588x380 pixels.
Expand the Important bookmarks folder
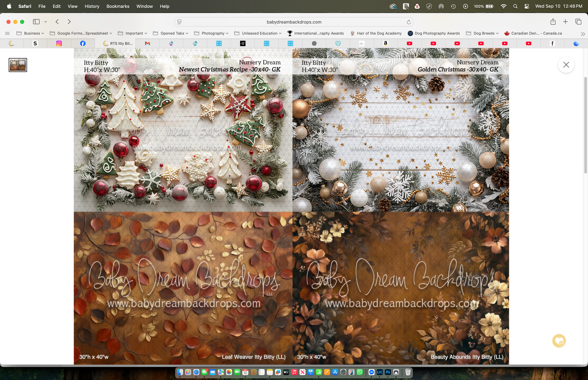point(132,33)
